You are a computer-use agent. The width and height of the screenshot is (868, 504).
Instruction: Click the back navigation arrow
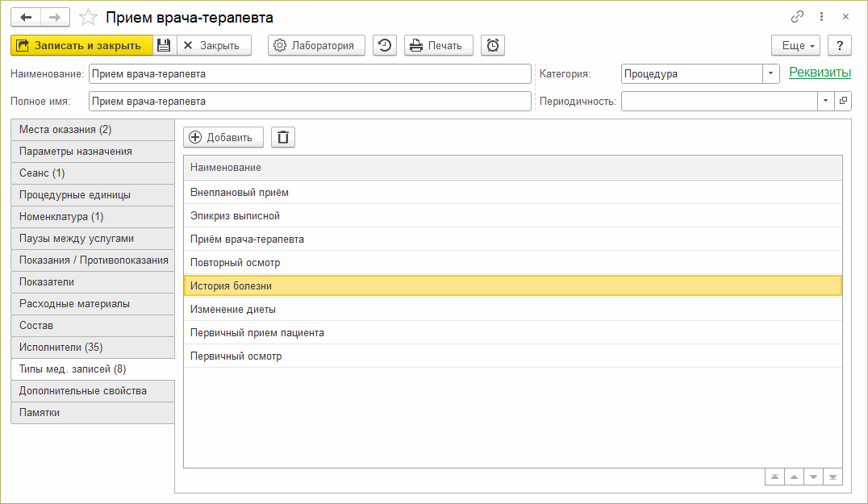point(26,17)
